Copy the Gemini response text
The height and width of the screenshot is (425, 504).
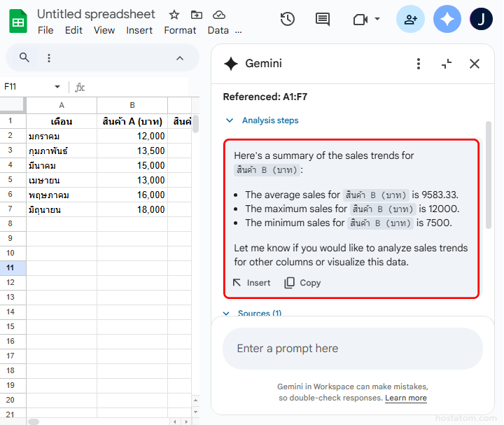(x=302, y=283)
